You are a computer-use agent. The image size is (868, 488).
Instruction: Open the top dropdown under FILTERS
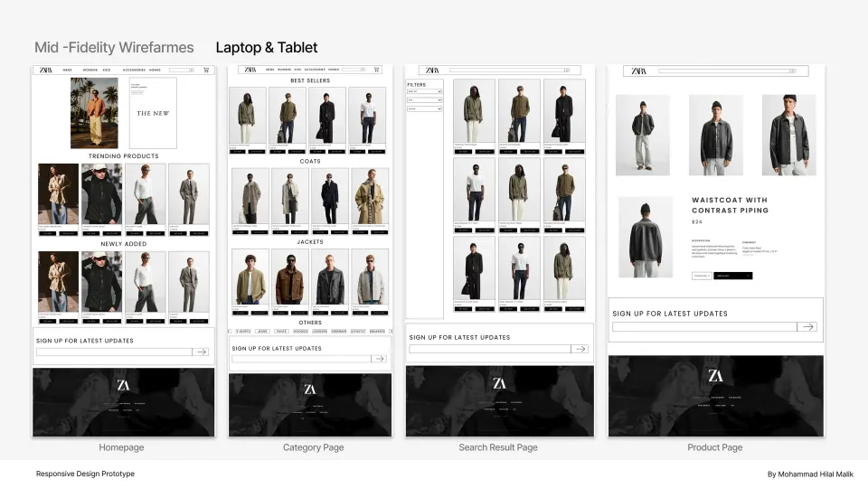(425, 91)
